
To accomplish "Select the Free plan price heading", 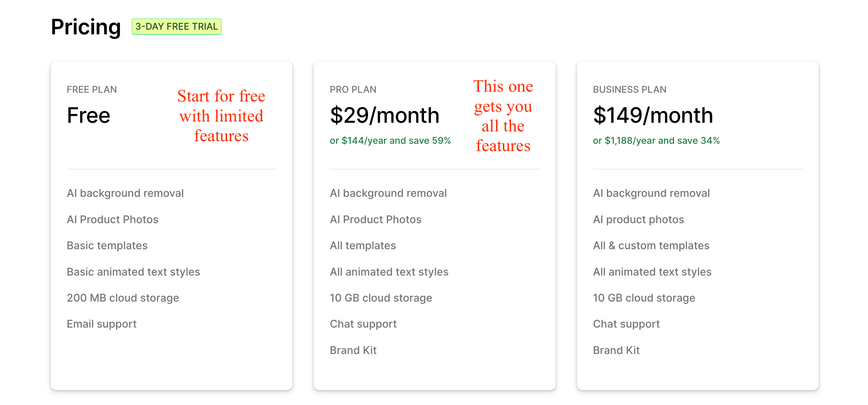I will 88,115.
